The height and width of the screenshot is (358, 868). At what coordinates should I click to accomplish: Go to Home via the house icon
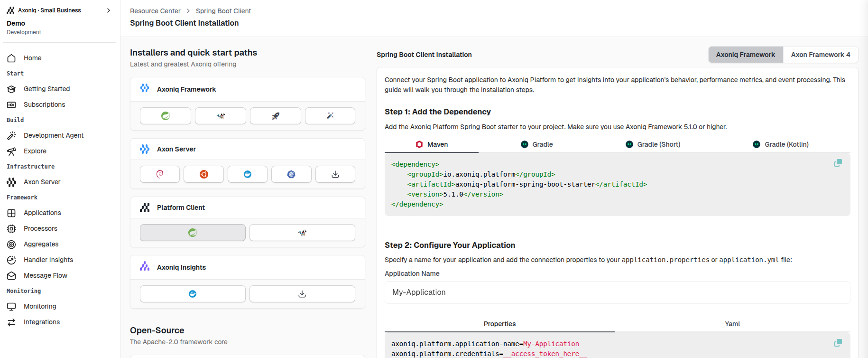11,58
